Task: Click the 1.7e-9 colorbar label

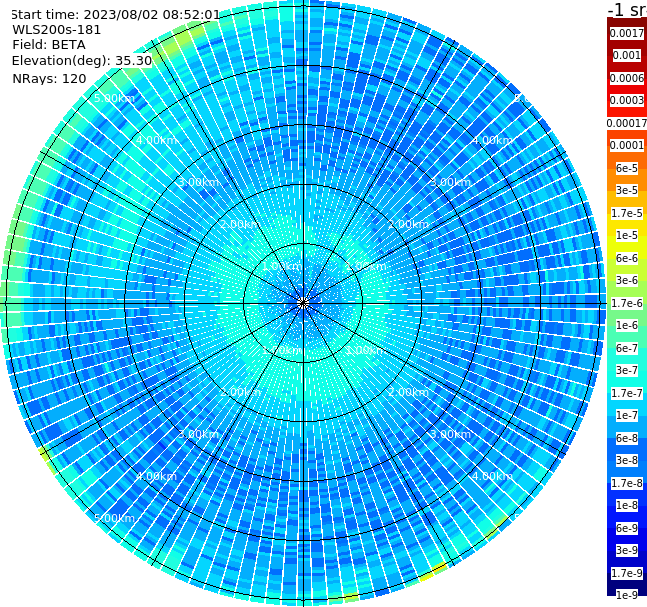Action: 627,573
